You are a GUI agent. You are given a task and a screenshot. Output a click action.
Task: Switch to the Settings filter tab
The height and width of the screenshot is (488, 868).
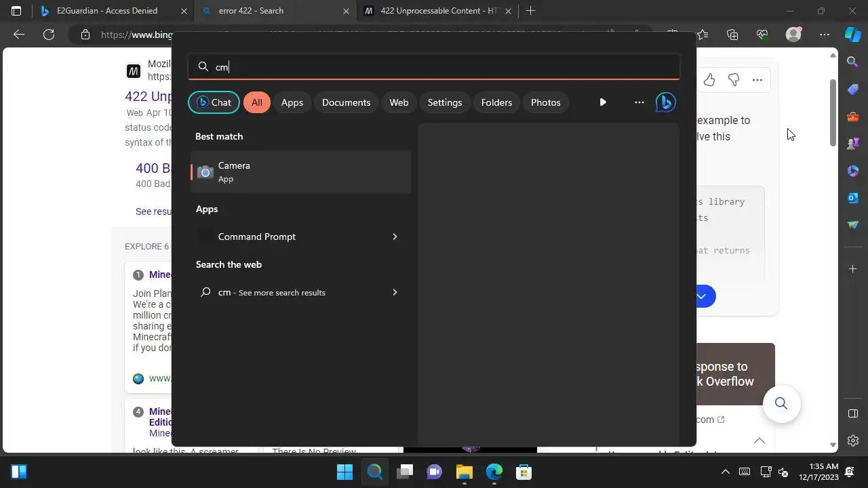pos(445,102)
